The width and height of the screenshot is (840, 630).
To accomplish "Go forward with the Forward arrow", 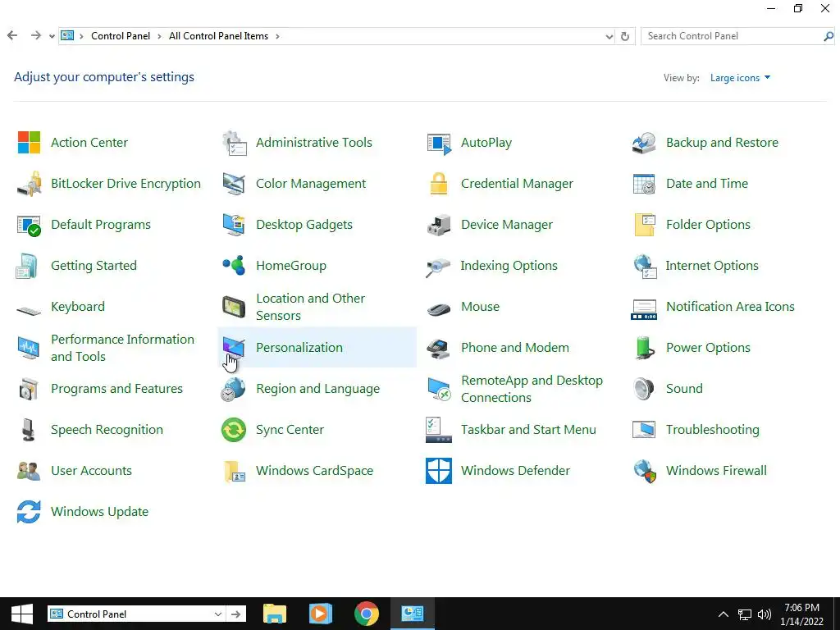I will [36, 36].
